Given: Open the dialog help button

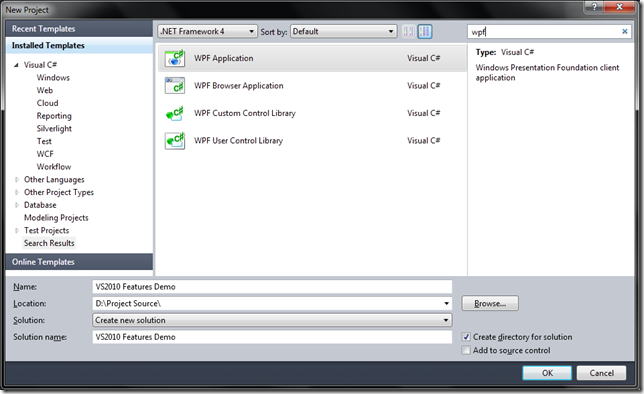Looking at the screenshot, I should (x=594, y=7).
